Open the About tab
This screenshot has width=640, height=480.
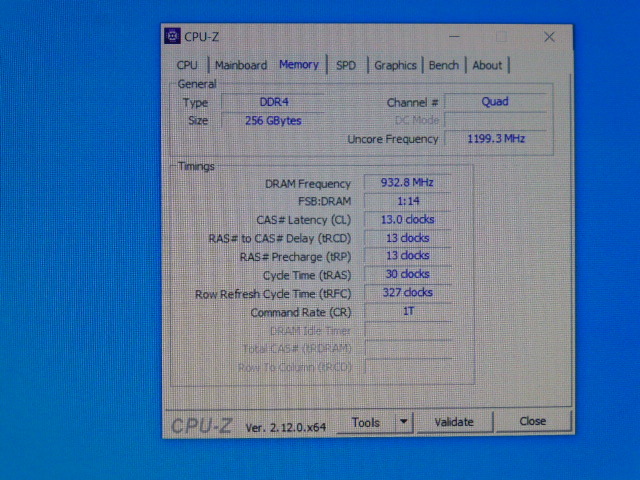tap(487, 65)
